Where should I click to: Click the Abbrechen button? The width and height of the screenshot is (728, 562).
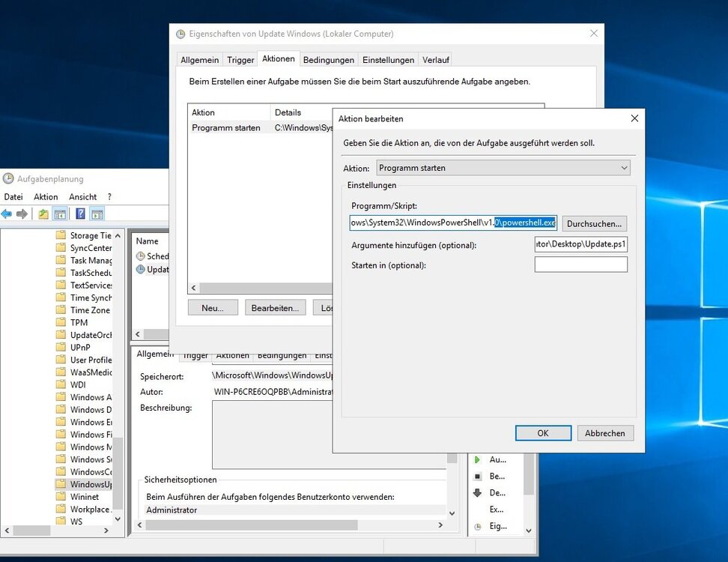[604, 433]
